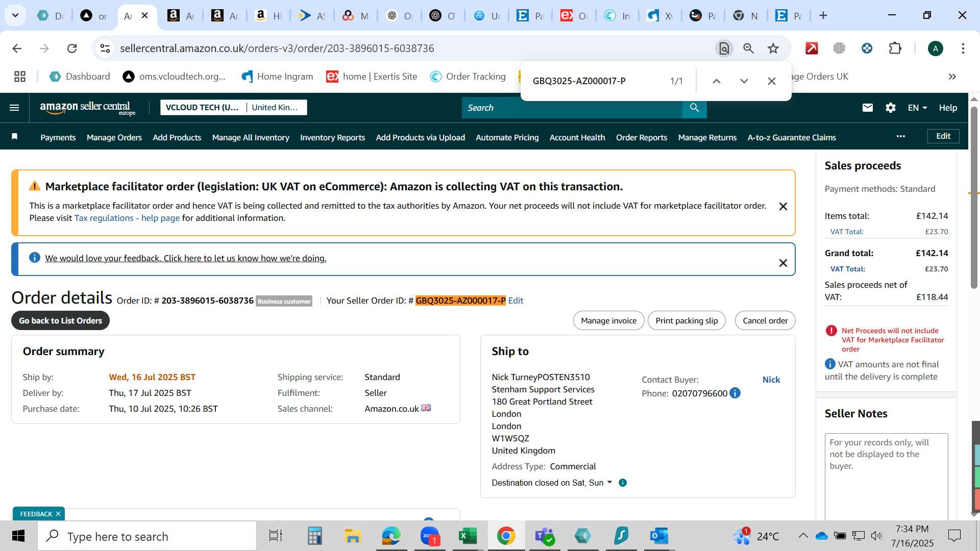Open the VCLOUD TECH account switcher

[x=234, y=107]
